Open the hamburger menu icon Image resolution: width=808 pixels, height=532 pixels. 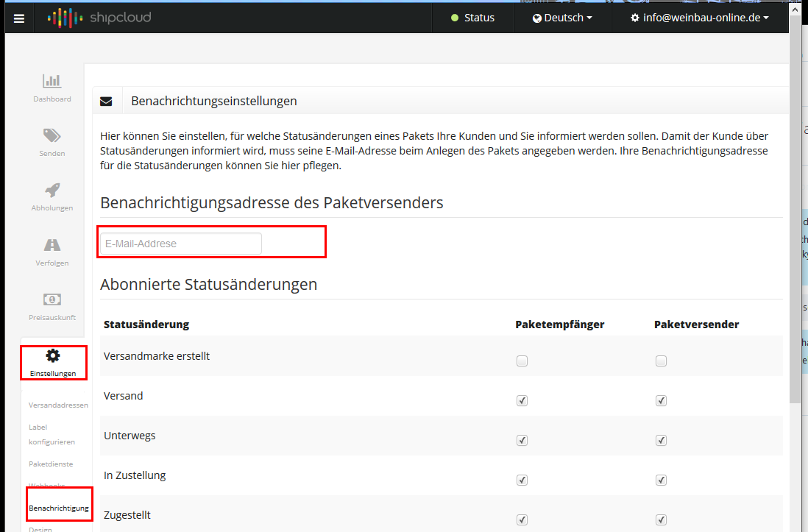click(19, 18)
